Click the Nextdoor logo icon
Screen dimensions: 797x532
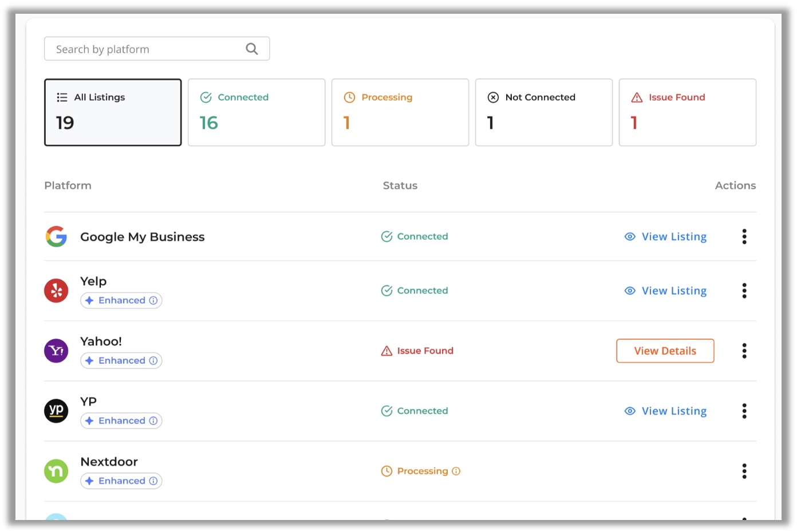click(56, 471)
